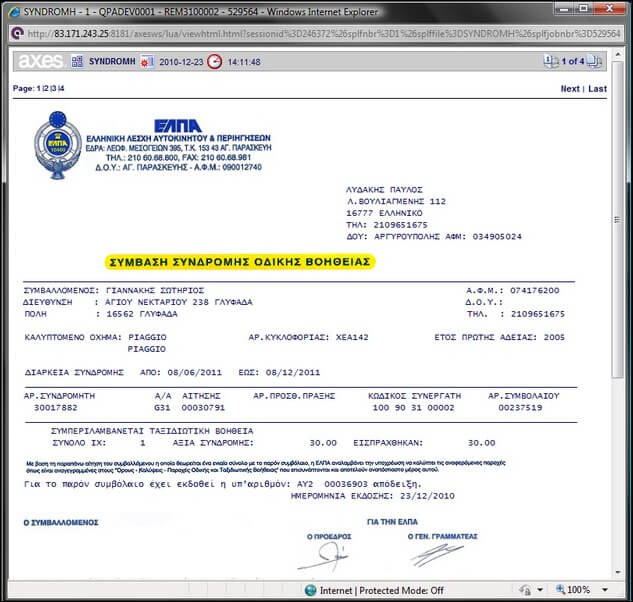Image resolution: width=633 pixels, height=602 pixels.
Task: Click the issue date 23/12/2010
Action: [427, 496]
